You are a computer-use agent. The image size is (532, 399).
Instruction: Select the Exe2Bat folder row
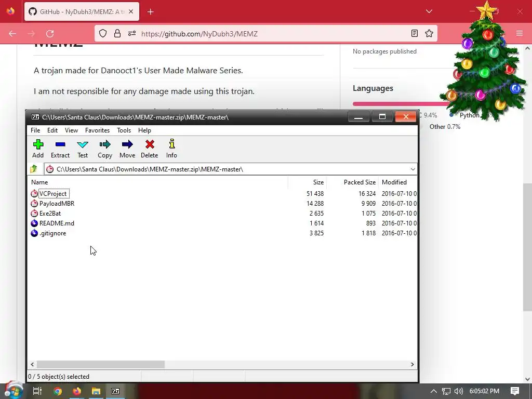[223, 214]
